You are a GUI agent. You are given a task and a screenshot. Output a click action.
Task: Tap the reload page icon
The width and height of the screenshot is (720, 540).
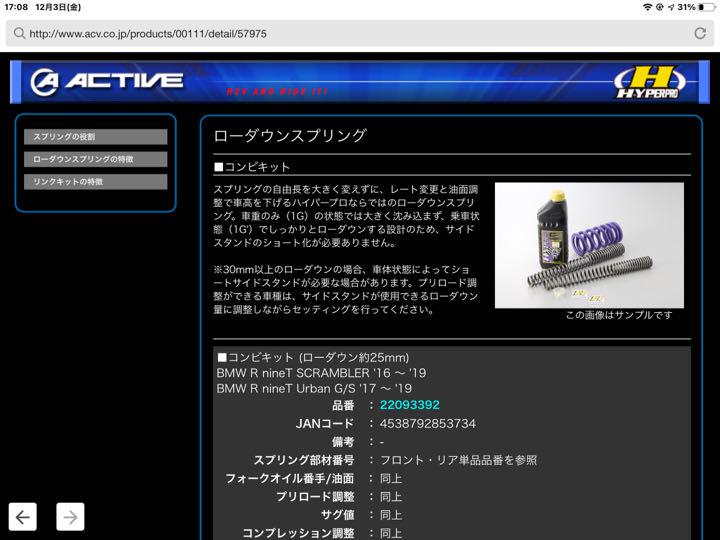click(x=699, y=33)
